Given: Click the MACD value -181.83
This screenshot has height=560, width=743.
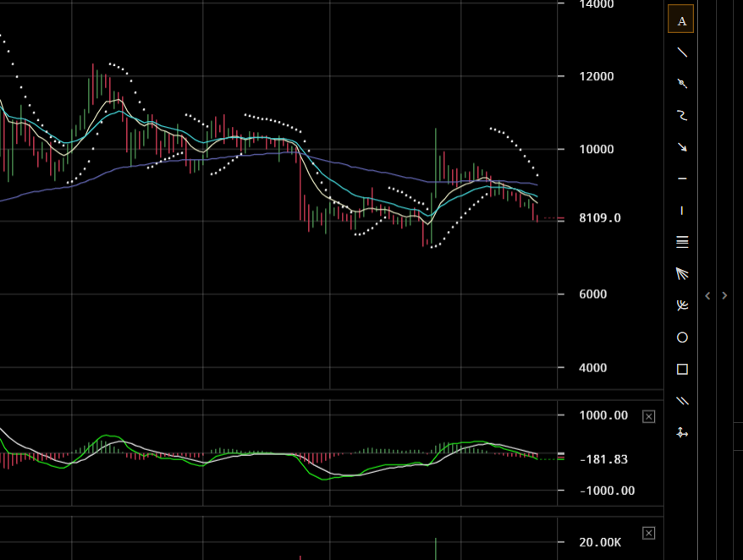Looking at the screenshot, I should tap(603, 459).
